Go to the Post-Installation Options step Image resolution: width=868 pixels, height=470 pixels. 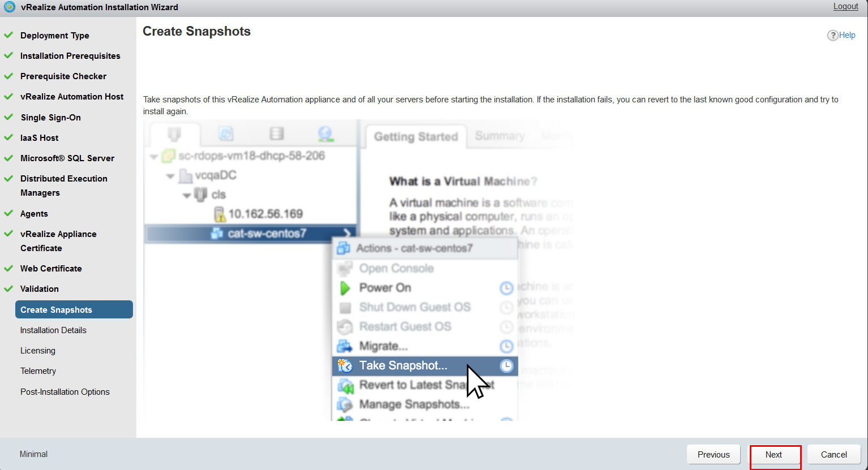click(x=65, y=391)
